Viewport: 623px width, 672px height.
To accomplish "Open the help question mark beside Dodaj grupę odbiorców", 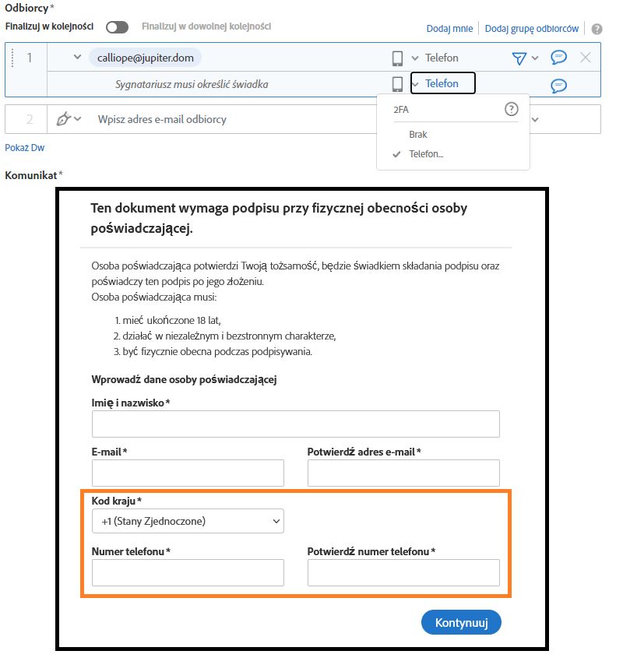I will click(x=597, y=29).
